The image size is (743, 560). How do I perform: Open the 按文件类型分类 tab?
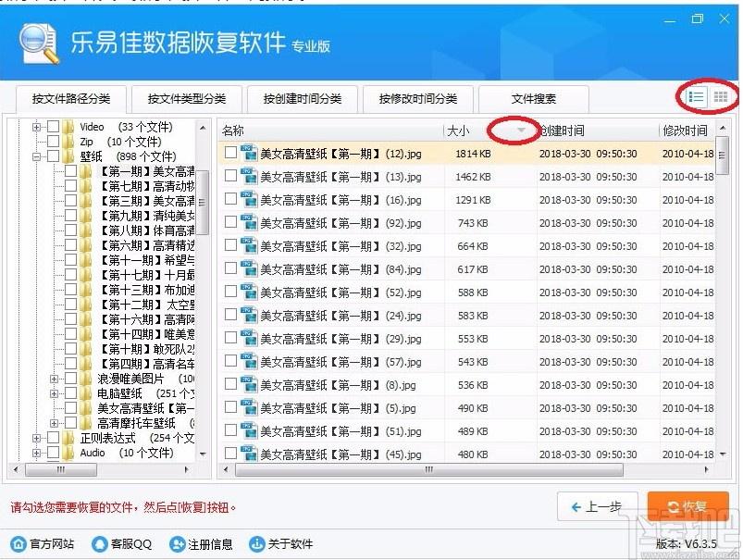[187, 99]
